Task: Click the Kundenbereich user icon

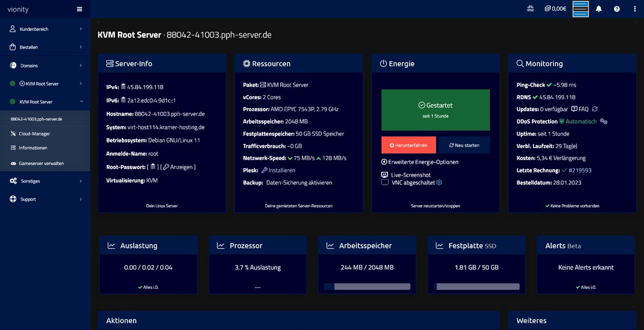Action: [x=13, y=29]
